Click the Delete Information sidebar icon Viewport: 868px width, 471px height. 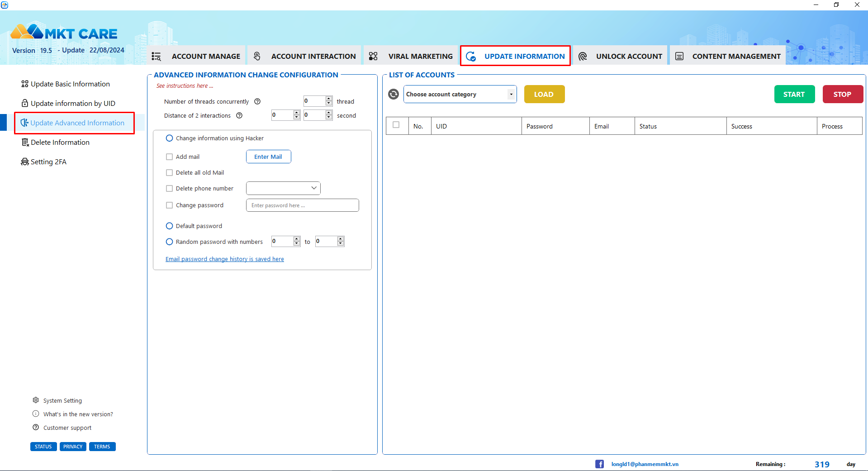pos(25,142)
